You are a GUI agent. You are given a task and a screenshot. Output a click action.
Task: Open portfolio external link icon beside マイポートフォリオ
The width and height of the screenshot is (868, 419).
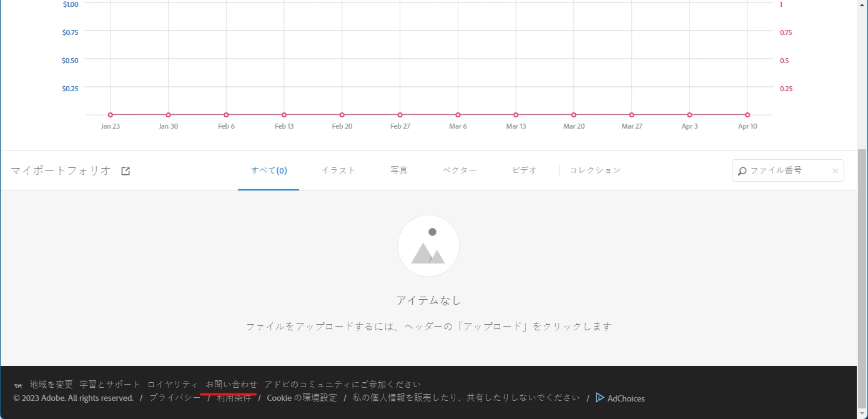pyautogui.click(x=126, y=170)
